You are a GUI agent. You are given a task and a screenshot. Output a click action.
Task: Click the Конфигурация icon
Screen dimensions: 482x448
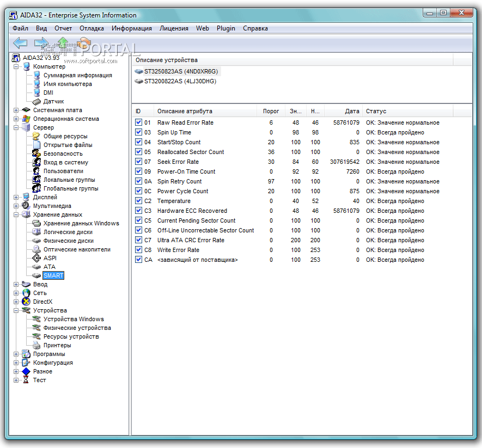point(27,363)
